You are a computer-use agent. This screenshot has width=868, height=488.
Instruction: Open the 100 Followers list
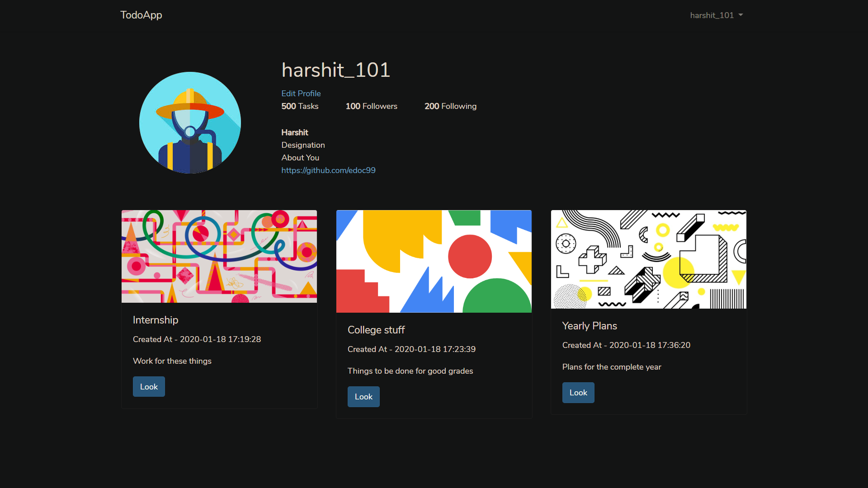pos(371,106)
